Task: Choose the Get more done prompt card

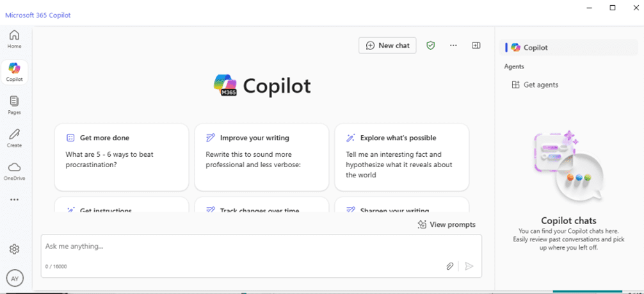Action: point(122,157)
